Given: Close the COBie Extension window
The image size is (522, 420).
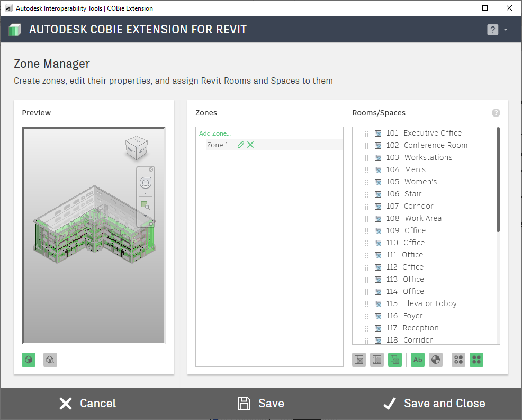Looking at the screenshot, I should (x=509, y=8).
